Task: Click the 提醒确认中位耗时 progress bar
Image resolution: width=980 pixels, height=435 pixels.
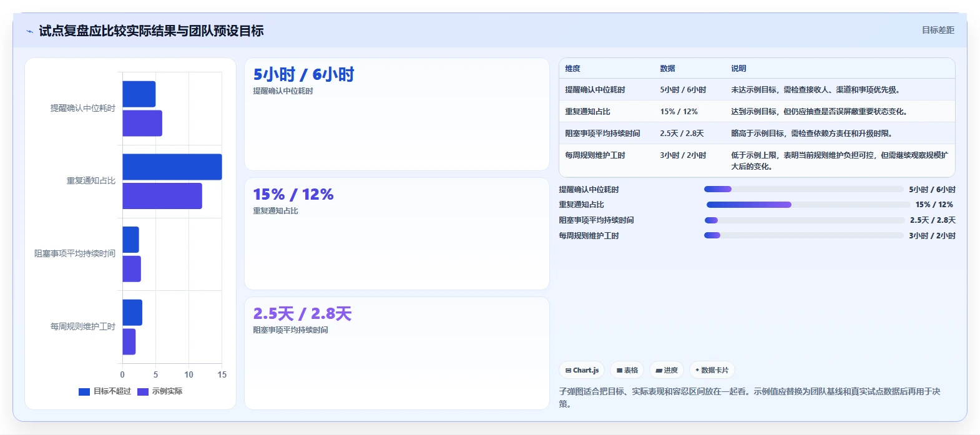Action: (804, 189)
